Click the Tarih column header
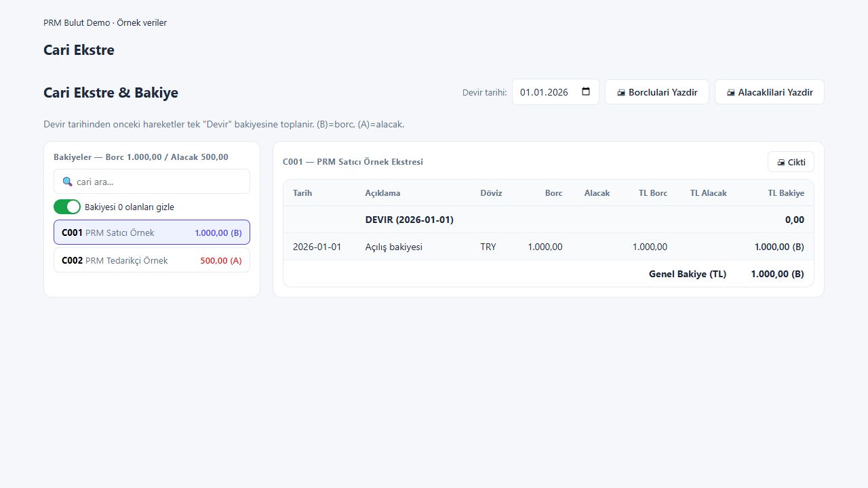This screenshot has width=868, height=488. (302, 193)
